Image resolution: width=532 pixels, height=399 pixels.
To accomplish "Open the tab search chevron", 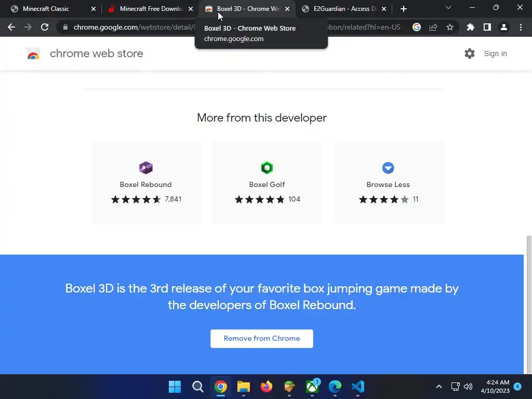I will pos(448,7).
